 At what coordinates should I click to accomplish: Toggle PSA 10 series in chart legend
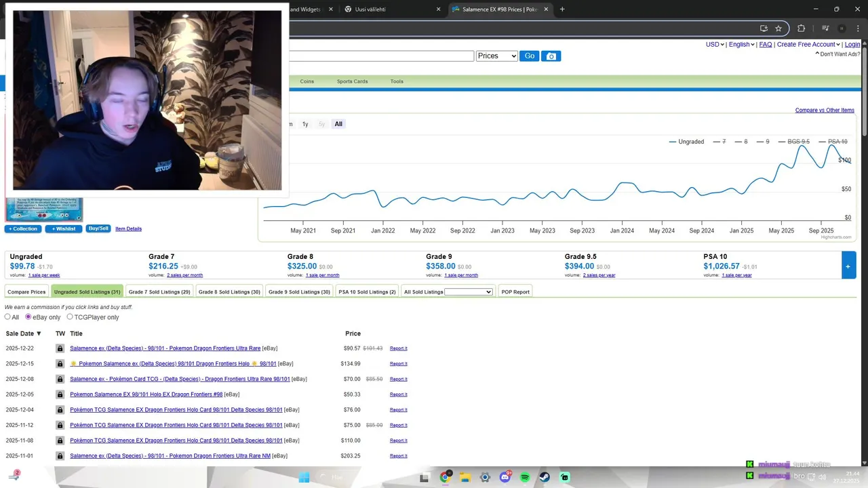tap(833, 142)
